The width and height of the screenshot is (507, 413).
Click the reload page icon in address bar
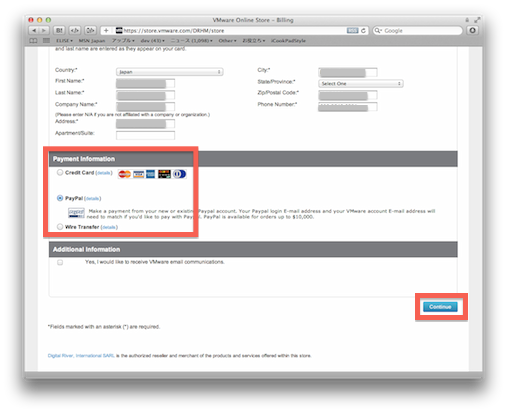pyautogui.click(x=363, y=30)
